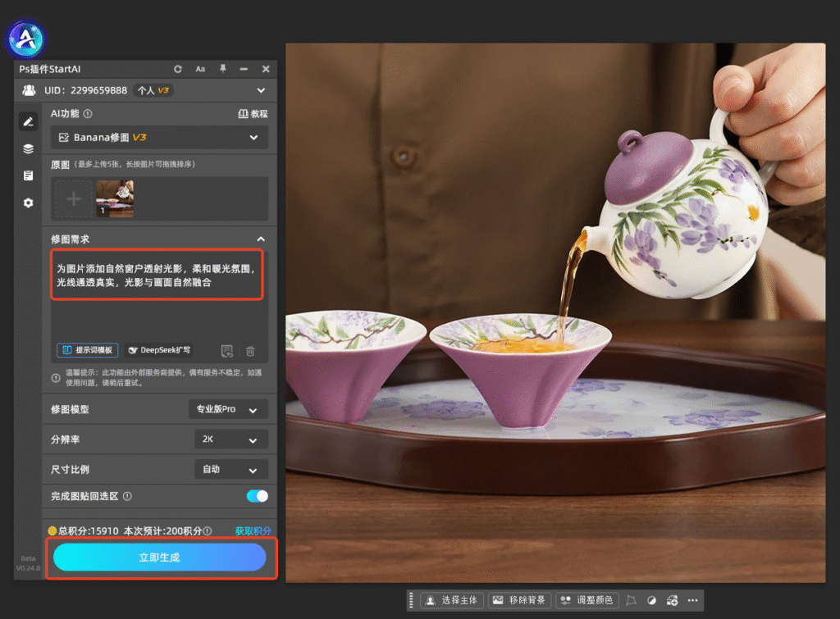
Task: Open the 提示词模板 prompt templates
Action: tap(87, 350)
